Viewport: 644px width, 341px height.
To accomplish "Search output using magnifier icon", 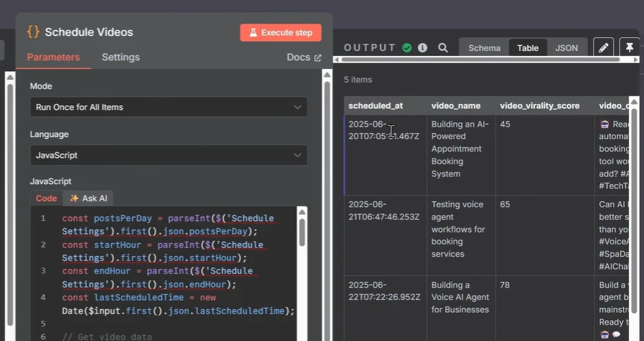I will pos(443,48).
